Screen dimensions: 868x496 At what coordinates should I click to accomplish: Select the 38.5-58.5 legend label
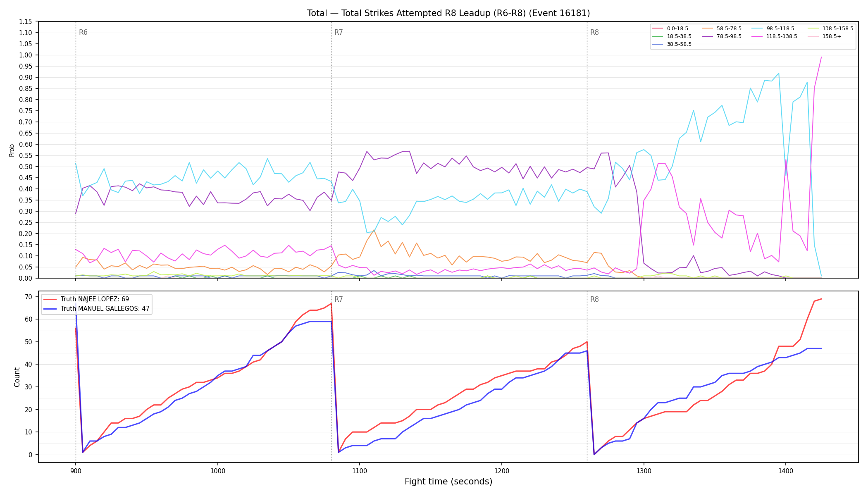click(679, 44)
